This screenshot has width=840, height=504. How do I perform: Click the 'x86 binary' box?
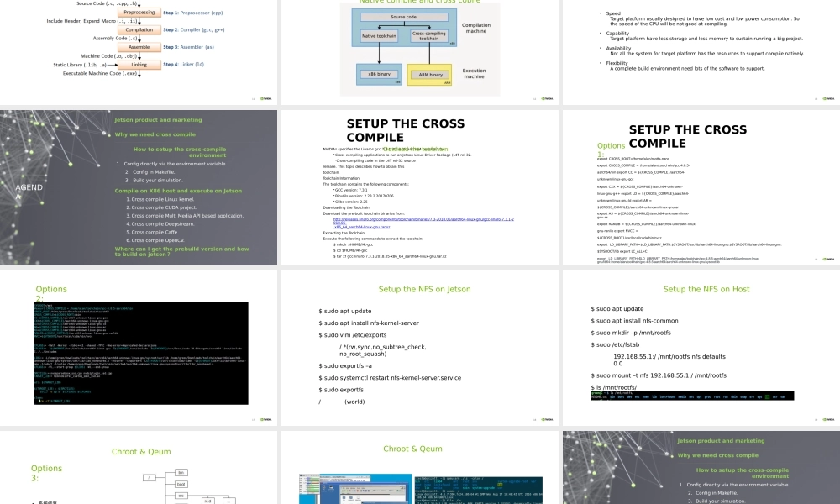pos(380,75)
